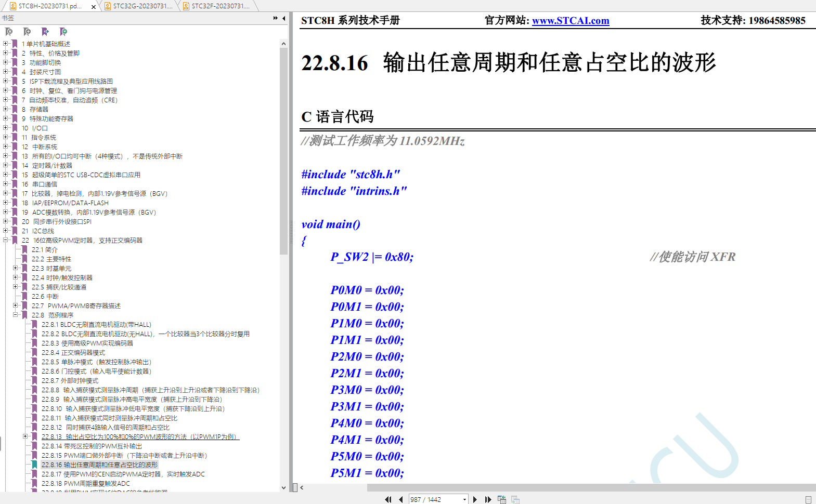Click the bookmark icon beside 22.1 简介
The height and width of the screenshot is (504, 816).
(x=25, y=249)
